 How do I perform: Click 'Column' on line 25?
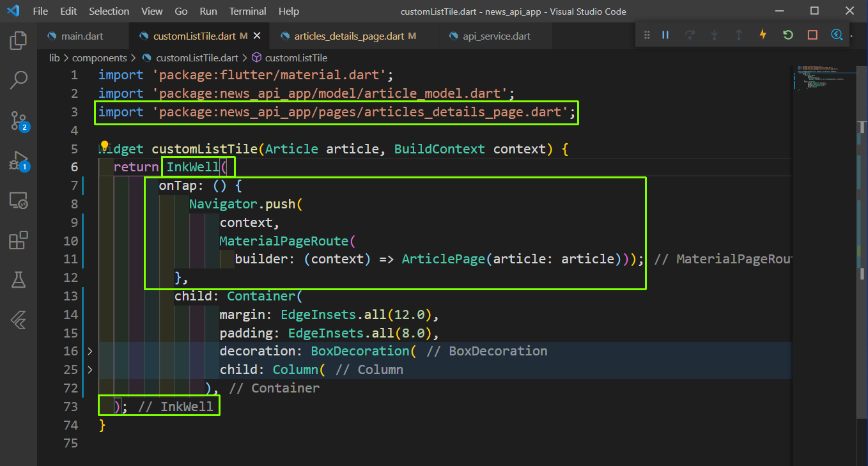(x=295, y=369)
